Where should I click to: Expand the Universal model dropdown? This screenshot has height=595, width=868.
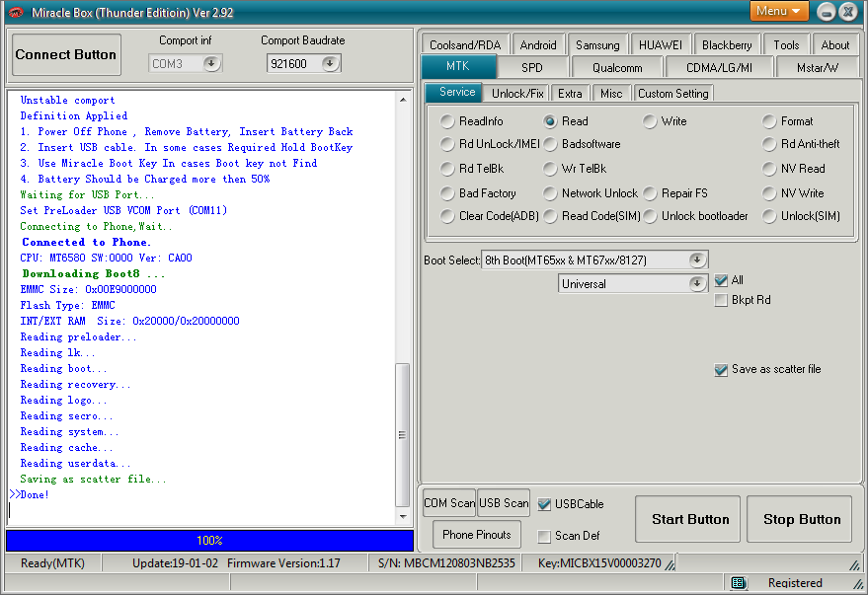pos(697,283)
